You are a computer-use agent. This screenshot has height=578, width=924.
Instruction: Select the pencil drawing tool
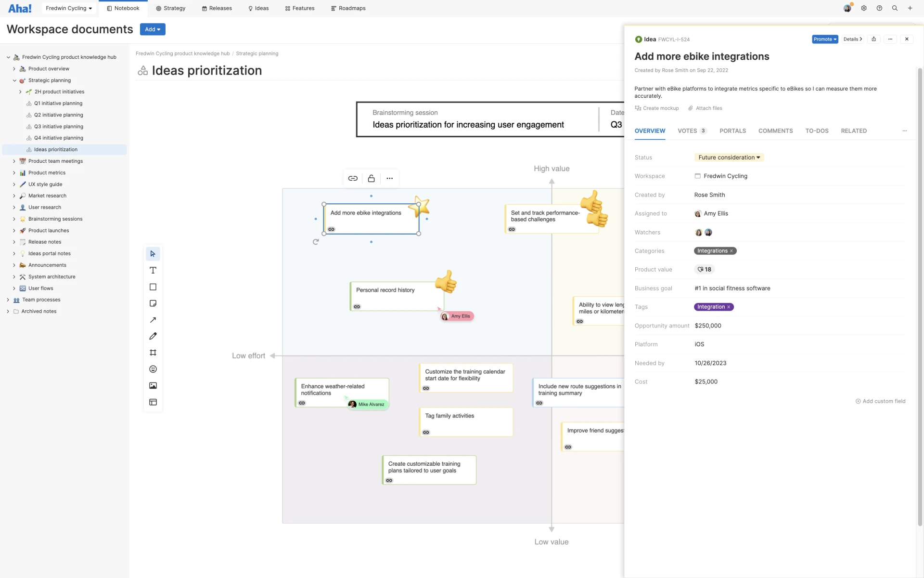(153, 336)
